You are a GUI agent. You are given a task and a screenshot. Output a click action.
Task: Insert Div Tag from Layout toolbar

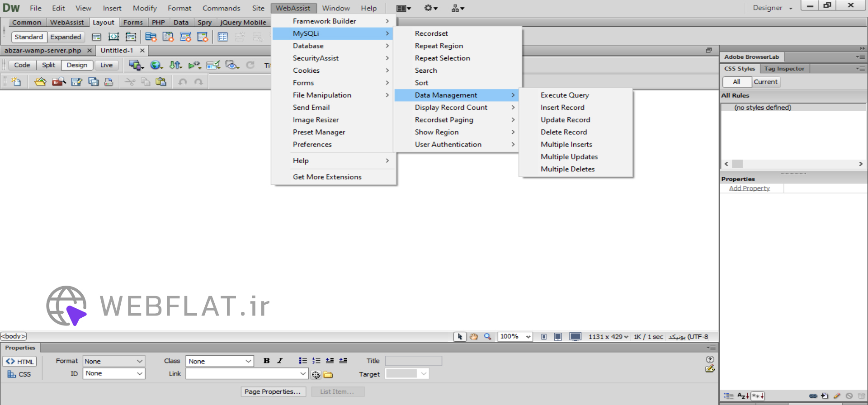tap(96, 37)
